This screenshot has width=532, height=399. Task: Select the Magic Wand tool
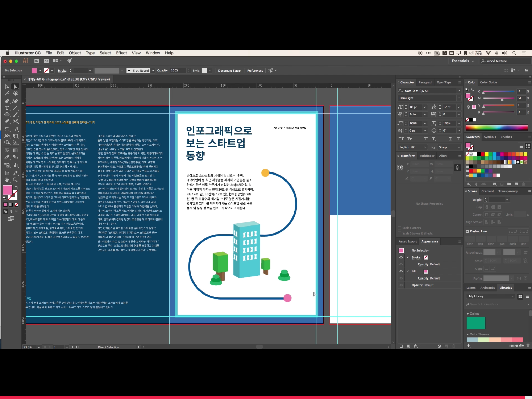click(x=7, y=94)
